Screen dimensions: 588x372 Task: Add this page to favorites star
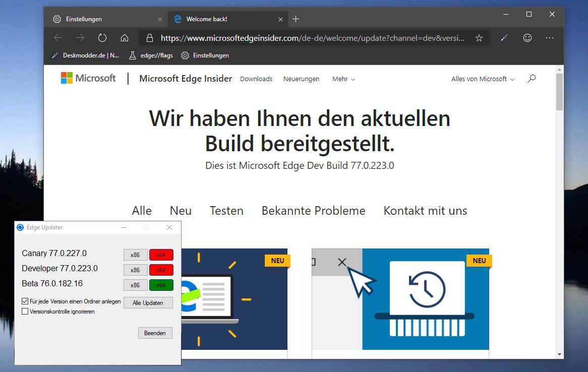pyautogui.click(x=479, y=38)
